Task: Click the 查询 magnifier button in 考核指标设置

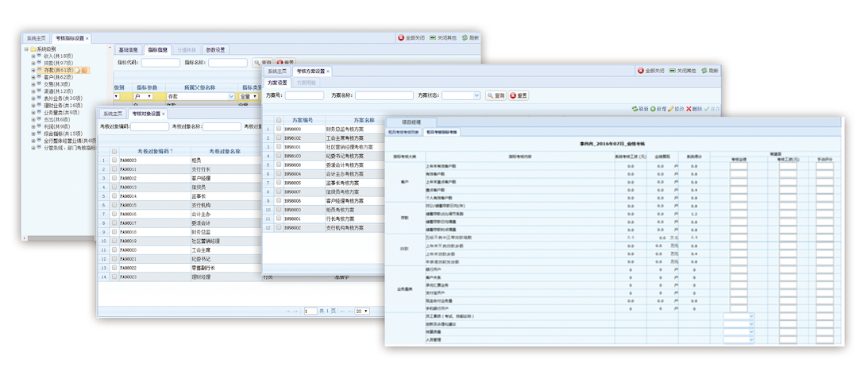Action: pos(262,63)
